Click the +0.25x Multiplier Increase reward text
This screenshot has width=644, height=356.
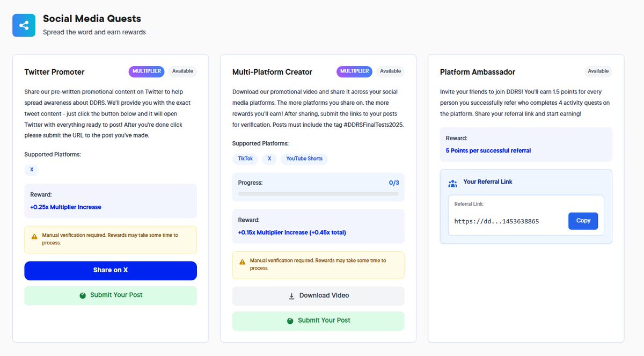point(65,207)
